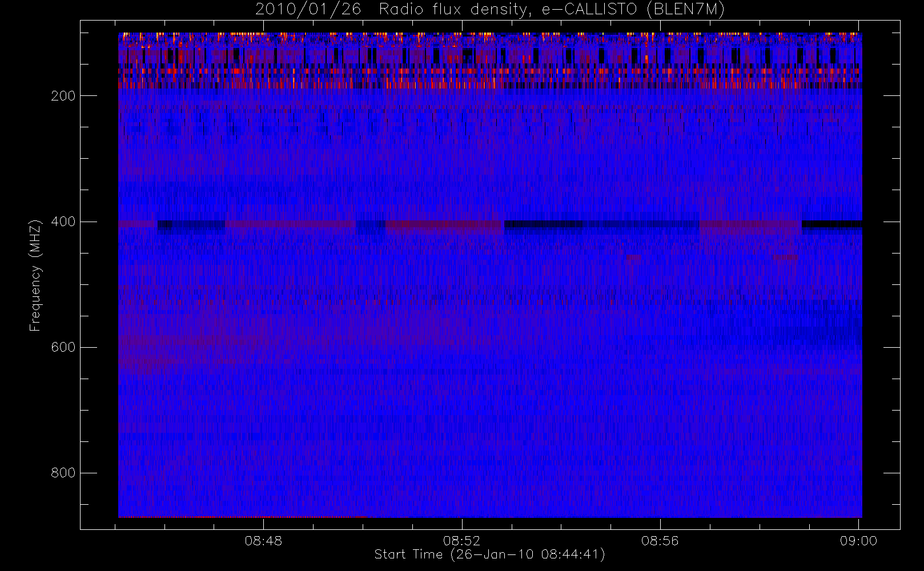Click the '200' frequency tick label

coord(63,96)
